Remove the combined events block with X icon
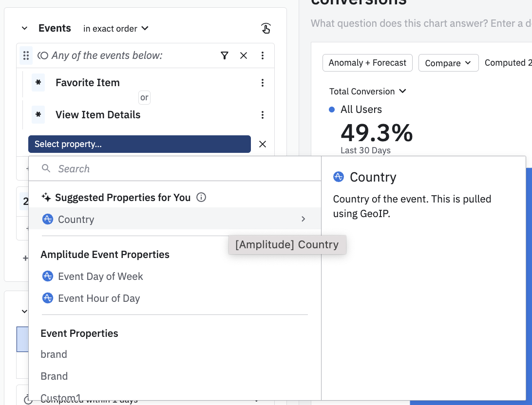 point(244,55)
